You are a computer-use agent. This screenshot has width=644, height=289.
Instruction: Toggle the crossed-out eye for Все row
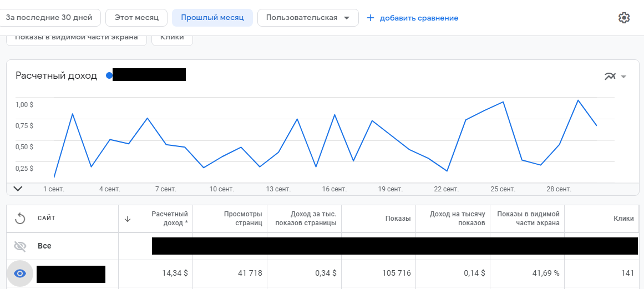[20, 246]
